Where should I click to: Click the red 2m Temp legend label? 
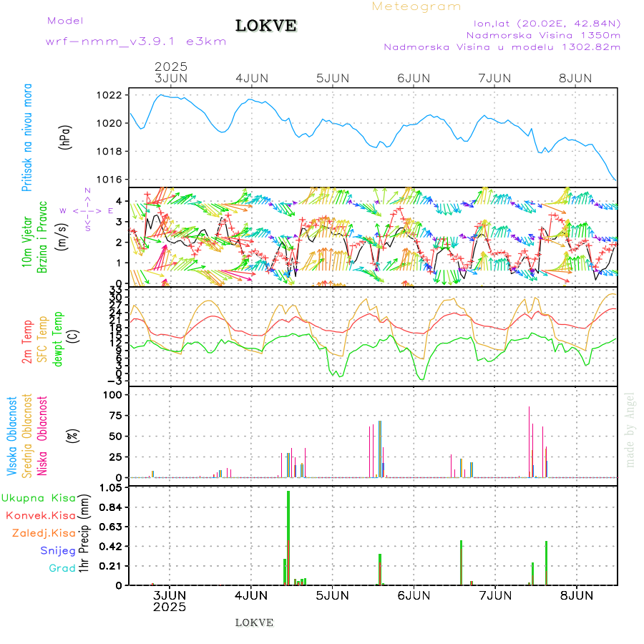click(x=27, y=342)
